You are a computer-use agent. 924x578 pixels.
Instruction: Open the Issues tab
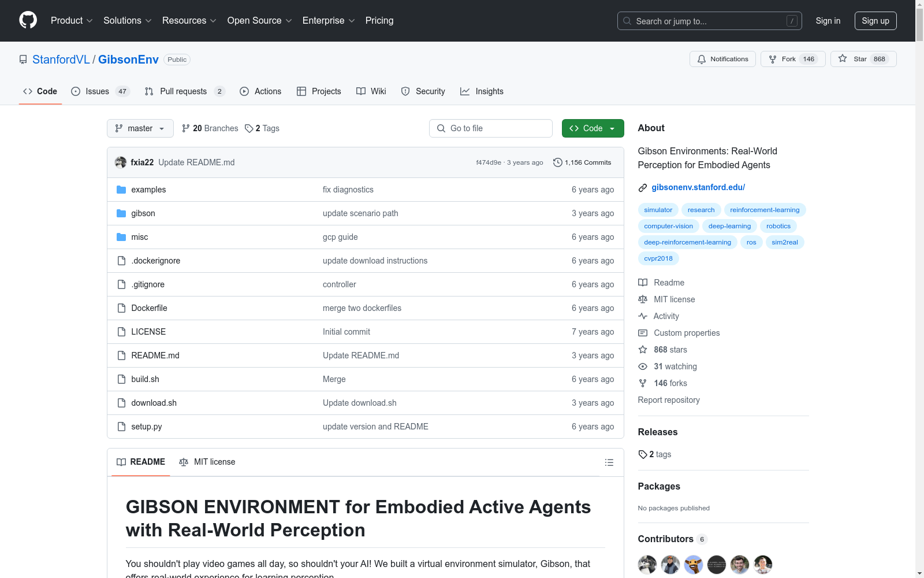pyautogui.click(x=100, y=91)
